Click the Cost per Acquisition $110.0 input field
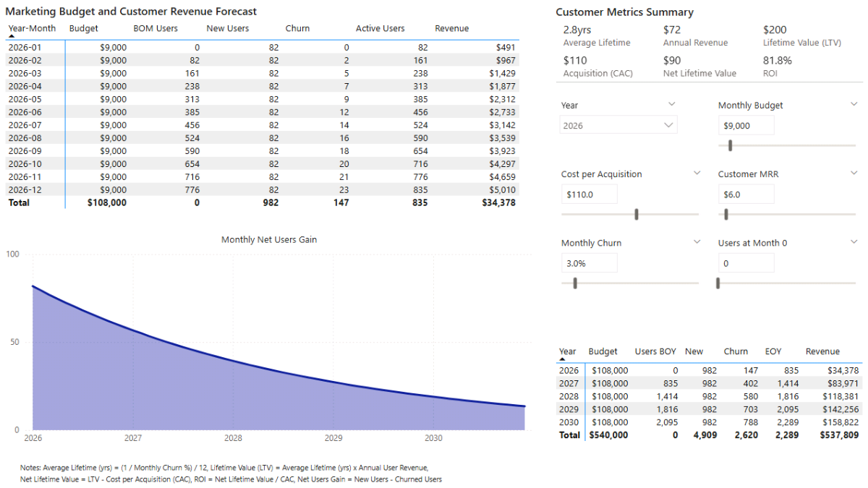Image resolution: width=868 pixels, height=488 pixels. [x=589, y=194]
